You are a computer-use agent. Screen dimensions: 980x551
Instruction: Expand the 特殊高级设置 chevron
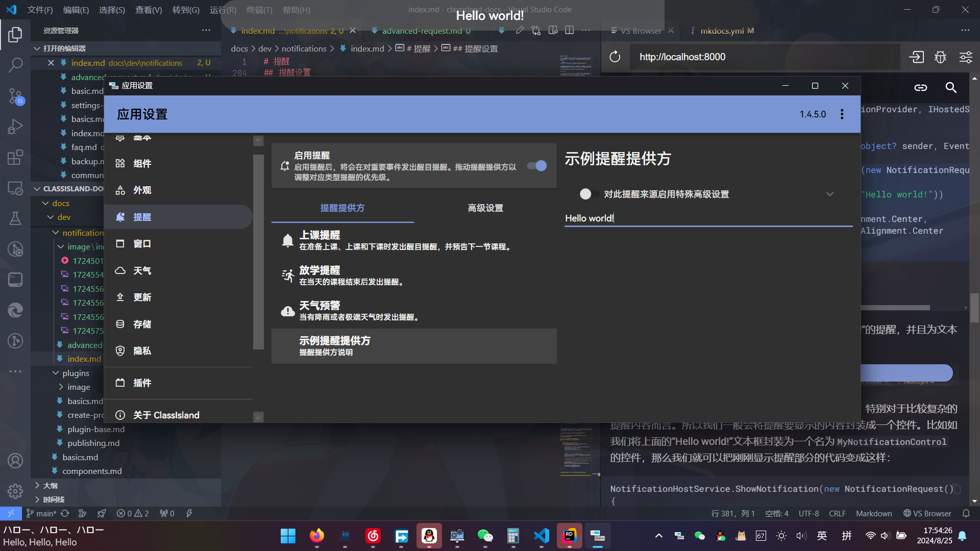tap(830, 194)
